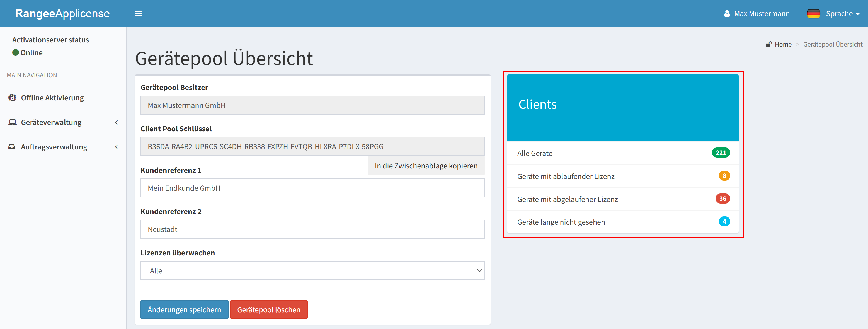This screenshot has height=329, width=868.
Task: Click the red Gerätepool löschen button
Action: [x=268, y=309]
